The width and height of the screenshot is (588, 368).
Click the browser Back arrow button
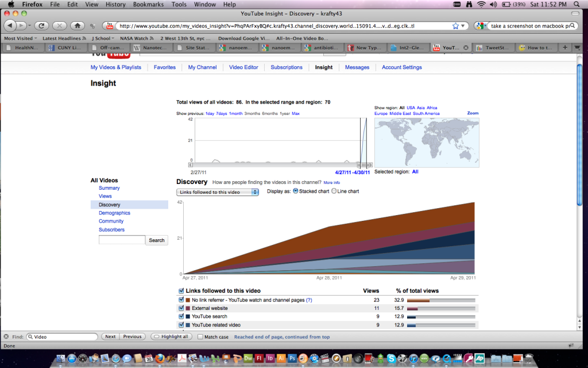pos(10,26)
